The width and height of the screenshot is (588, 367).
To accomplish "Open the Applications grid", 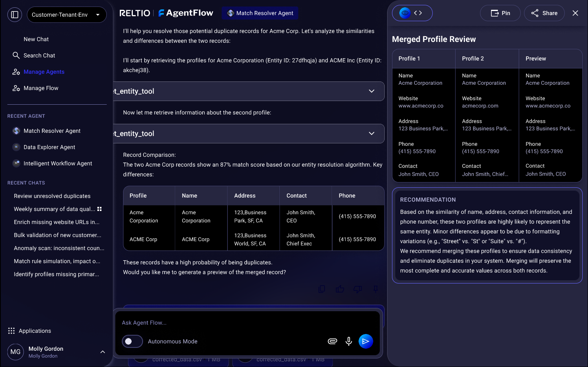I will 11,331.
